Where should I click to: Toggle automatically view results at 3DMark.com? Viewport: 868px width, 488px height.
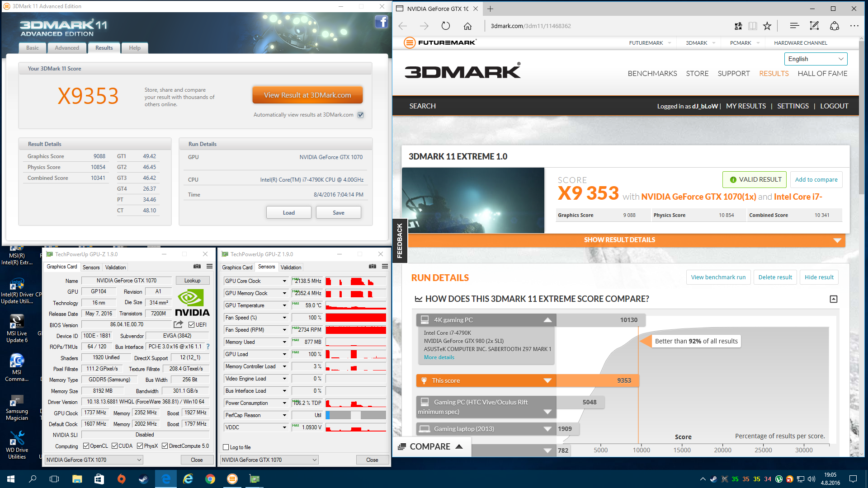(x=361, y=115)
